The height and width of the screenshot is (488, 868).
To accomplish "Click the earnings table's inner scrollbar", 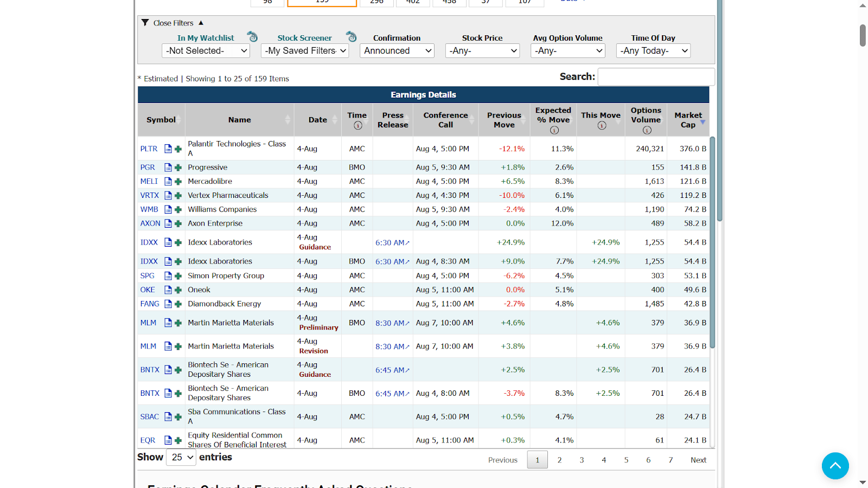I will pos(712,243).
